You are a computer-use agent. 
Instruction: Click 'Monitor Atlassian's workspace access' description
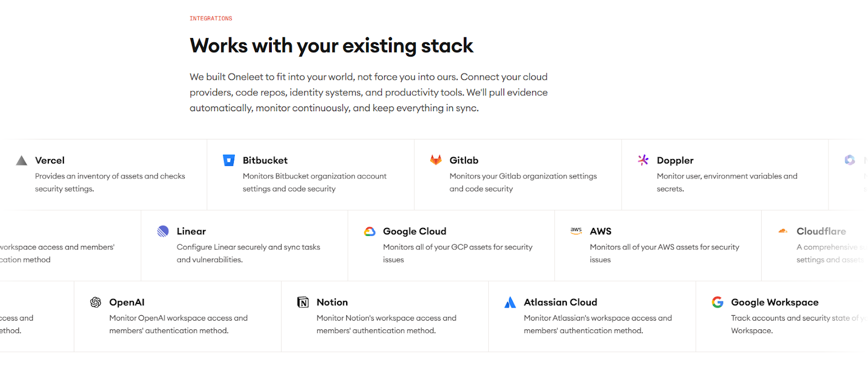pyautogui.click(x=598, y=324)
